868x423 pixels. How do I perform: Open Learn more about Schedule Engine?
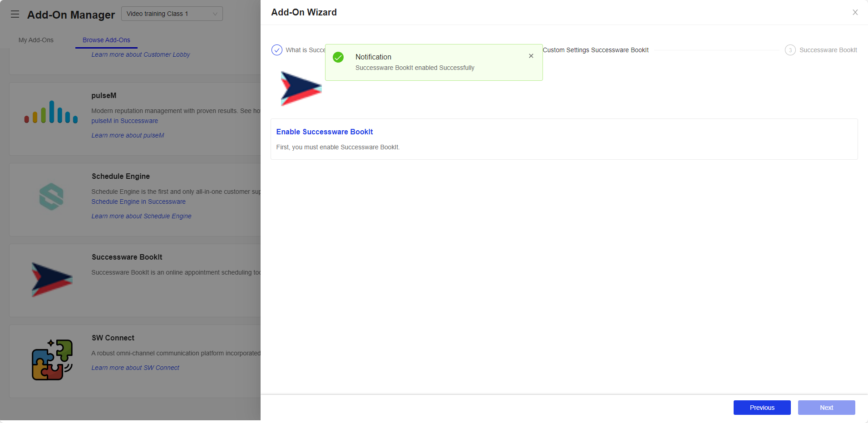[x=141, y=216]
